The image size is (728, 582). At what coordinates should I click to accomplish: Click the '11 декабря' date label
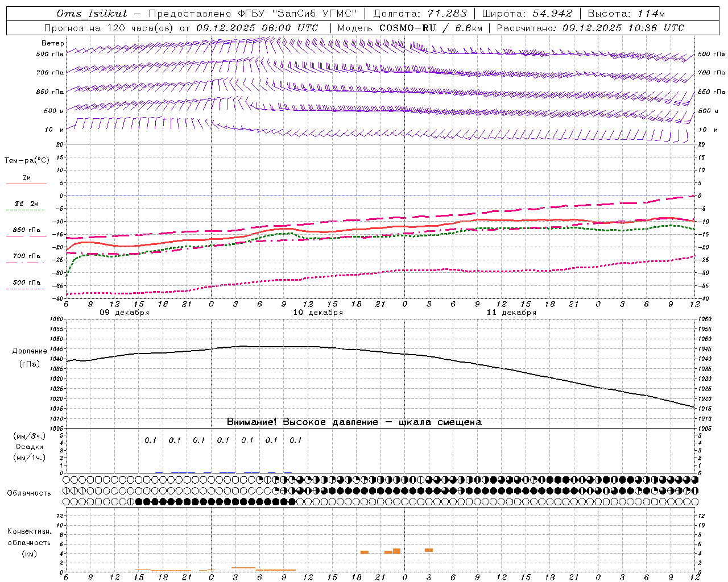pos(511,313)
